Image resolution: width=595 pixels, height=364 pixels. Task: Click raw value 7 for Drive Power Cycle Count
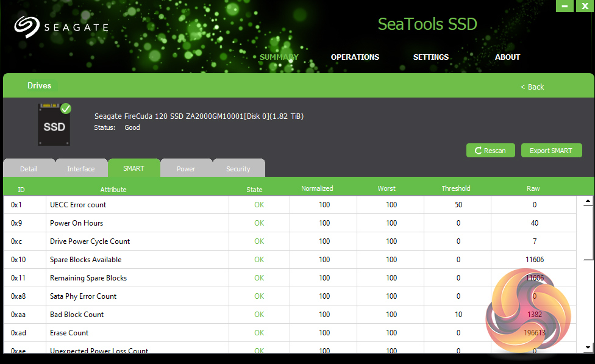pos(534,241)
